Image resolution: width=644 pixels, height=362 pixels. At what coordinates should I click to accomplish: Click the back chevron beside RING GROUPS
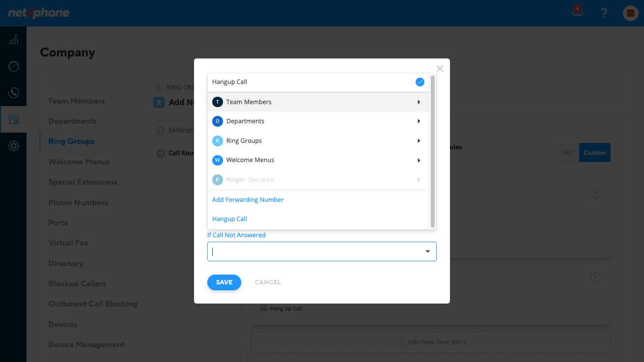point(158,87)
